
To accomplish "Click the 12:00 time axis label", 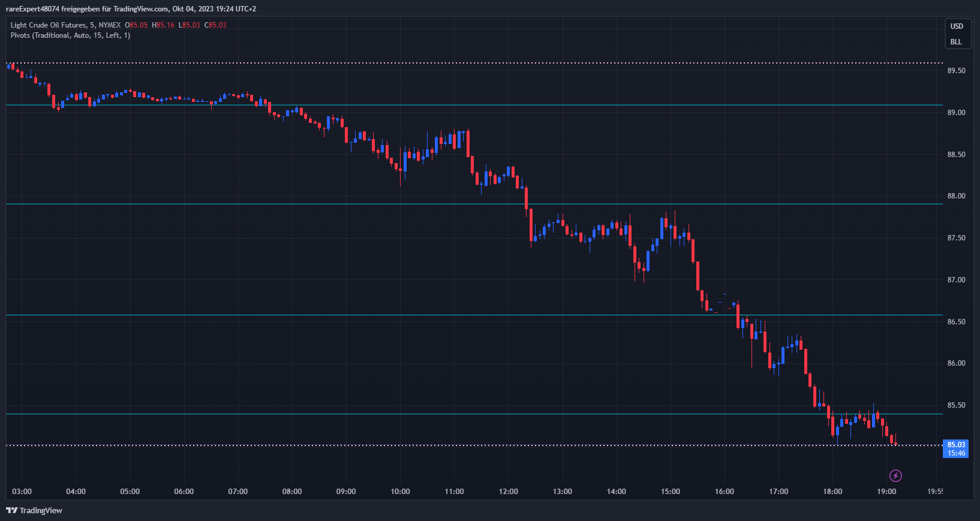I will (508, 492).
